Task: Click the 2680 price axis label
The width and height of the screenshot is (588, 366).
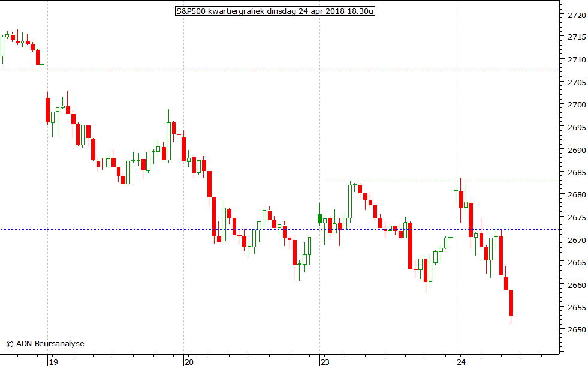Action: tap(577, 194)
